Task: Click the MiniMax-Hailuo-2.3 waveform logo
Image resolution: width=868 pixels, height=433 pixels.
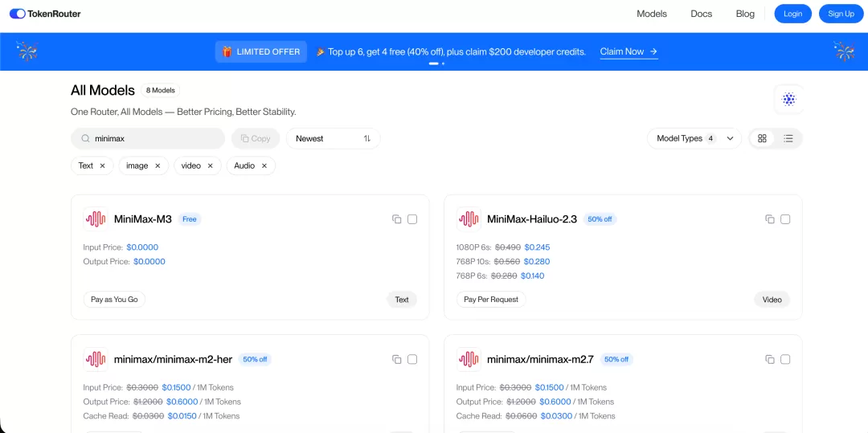Action: [x=469, y=219]
